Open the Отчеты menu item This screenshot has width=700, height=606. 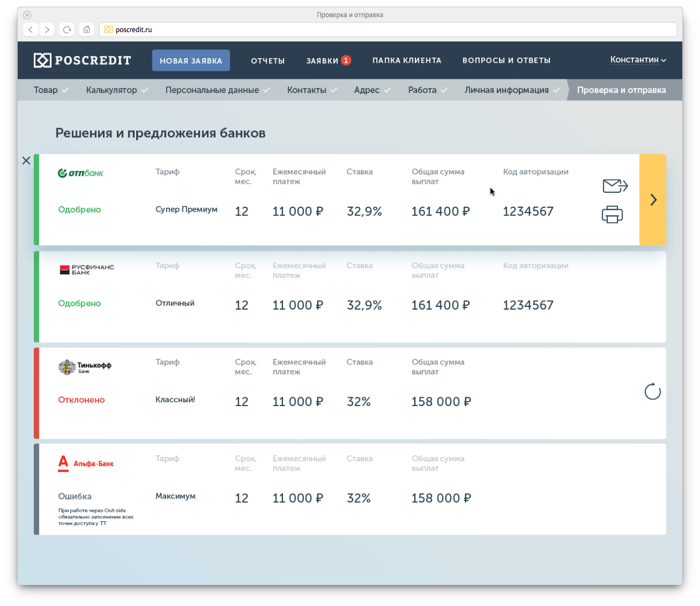[x=267, y=61]
